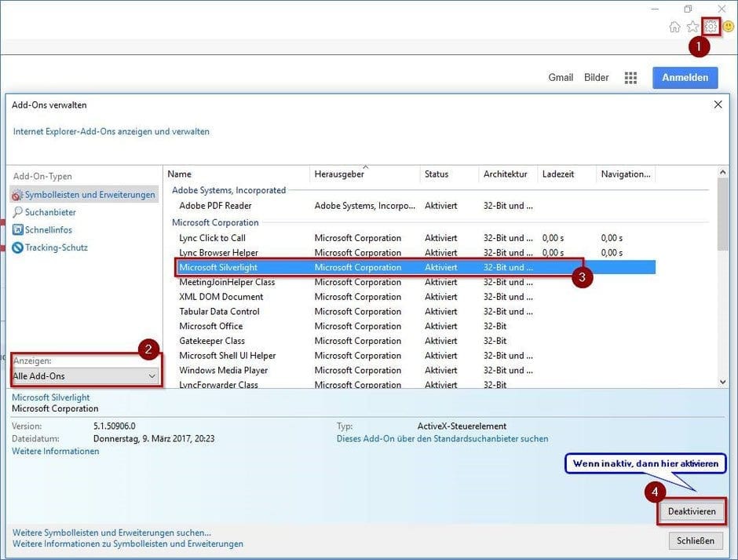Open the Bilder link
Image resolution: width=738 pixels, height=560 pixels.
[x=597, y=78]
